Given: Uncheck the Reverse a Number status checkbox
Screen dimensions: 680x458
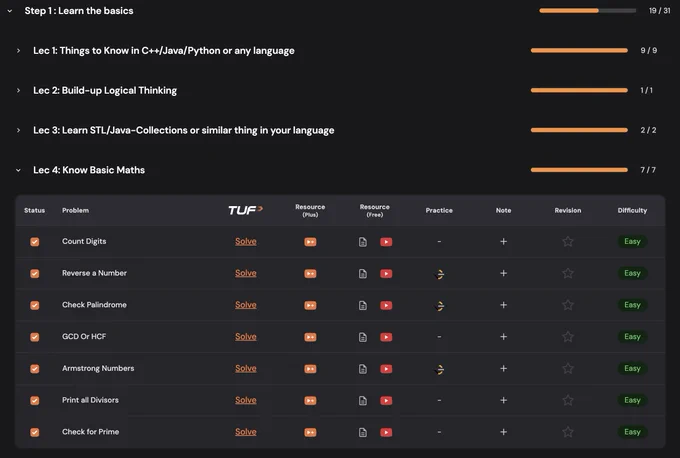Looking at the screenshot, I should tap(35, 274).
